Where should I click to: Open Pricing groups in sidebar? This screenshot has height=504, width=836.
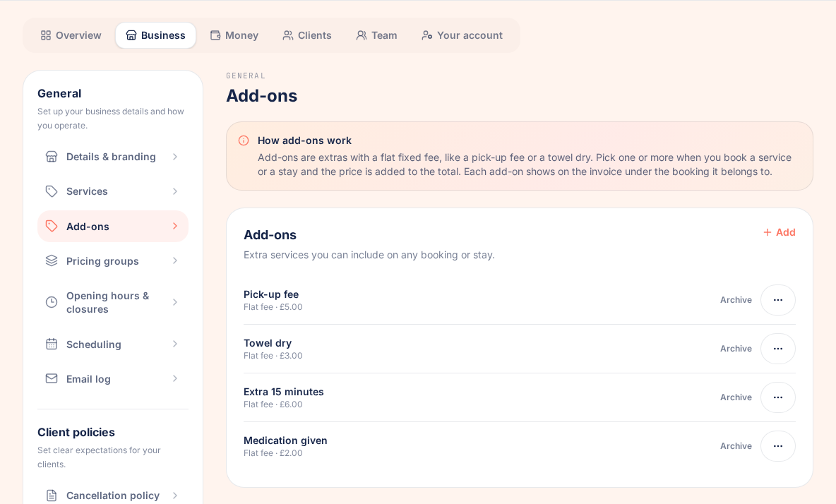pyautogui.click(x=113, y=260)
